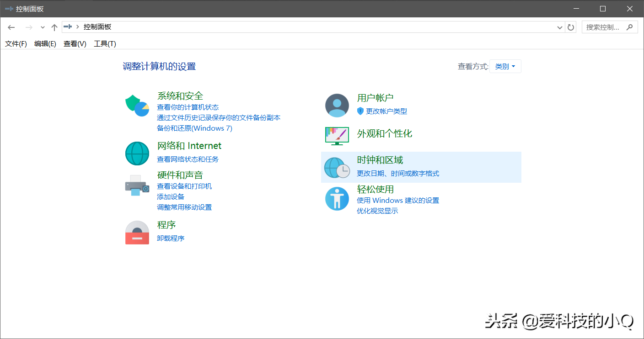
Task: Click 更改日期、时间或数字格式 link
Action: (398, 174)
